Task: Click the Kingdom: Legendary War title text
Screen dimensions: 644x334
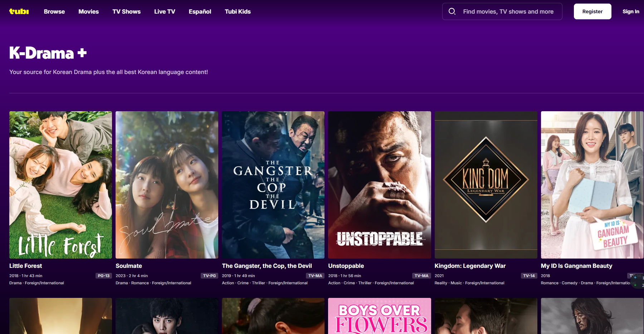Action: click(470, 266)
